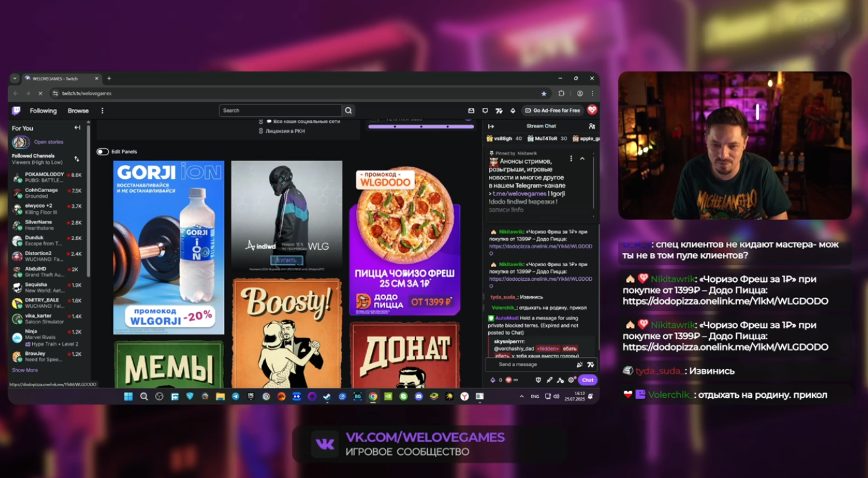The image size is (868, 478).
Task: Click the ENG language indicator in tray
Action: click(x=535, y=396)
